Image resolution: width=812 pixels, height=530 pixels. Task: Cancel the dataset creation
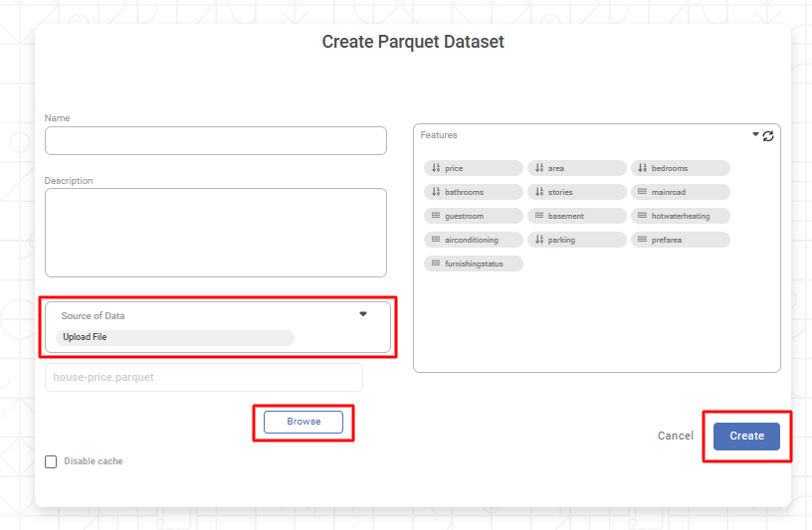tap(676, 436)
